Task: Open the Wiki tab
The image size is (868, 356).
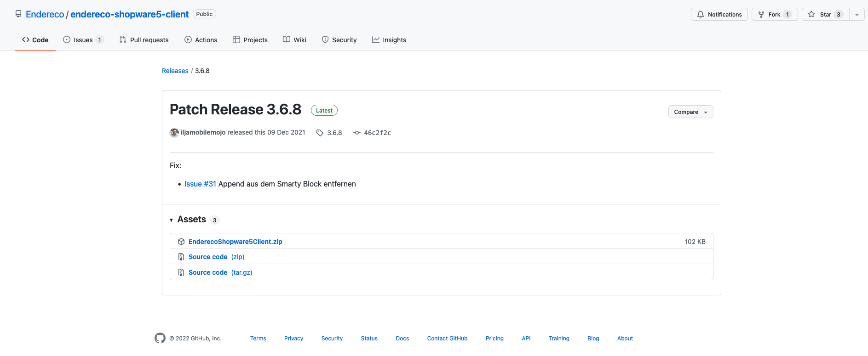Action: (x=294, y=40)
